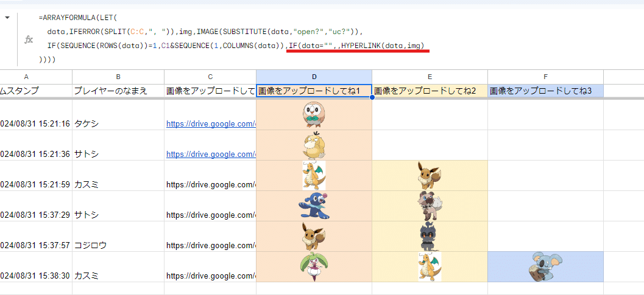Select column F header

pos(546,77)
